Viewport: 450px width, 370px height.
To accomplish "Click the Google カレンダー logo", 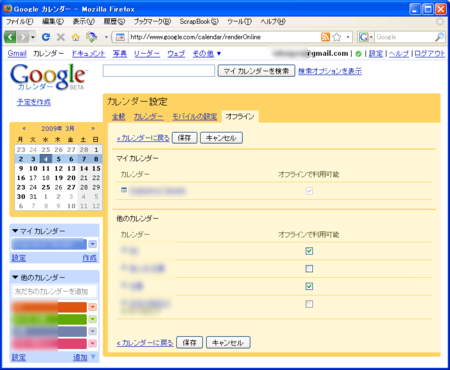I will 48,77.
